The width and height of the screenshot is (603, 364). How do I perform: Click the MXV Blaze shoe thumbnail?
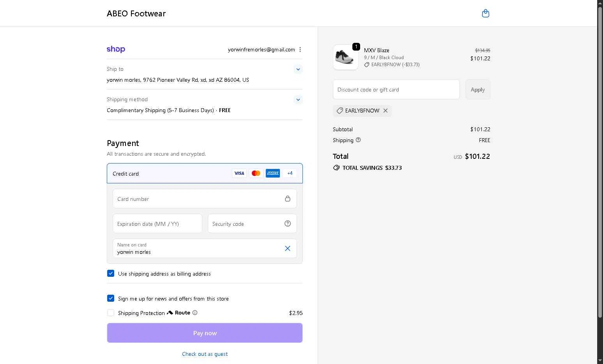tap(346, 57)
